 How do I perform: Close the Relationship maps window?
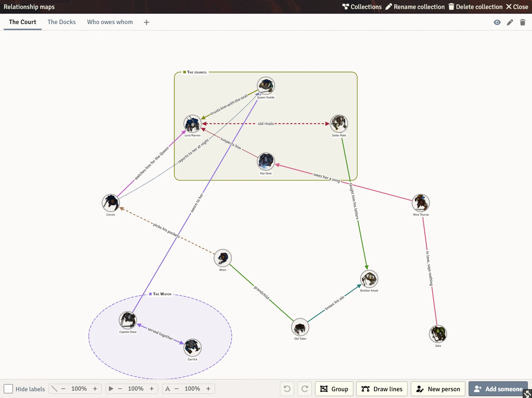(517, 7)
